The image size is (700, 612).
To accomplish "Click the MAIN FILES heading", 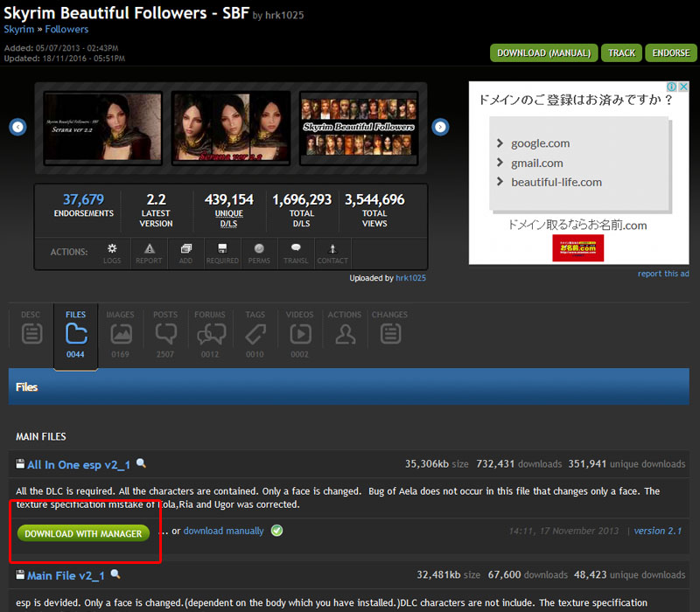I will (41, 436).
